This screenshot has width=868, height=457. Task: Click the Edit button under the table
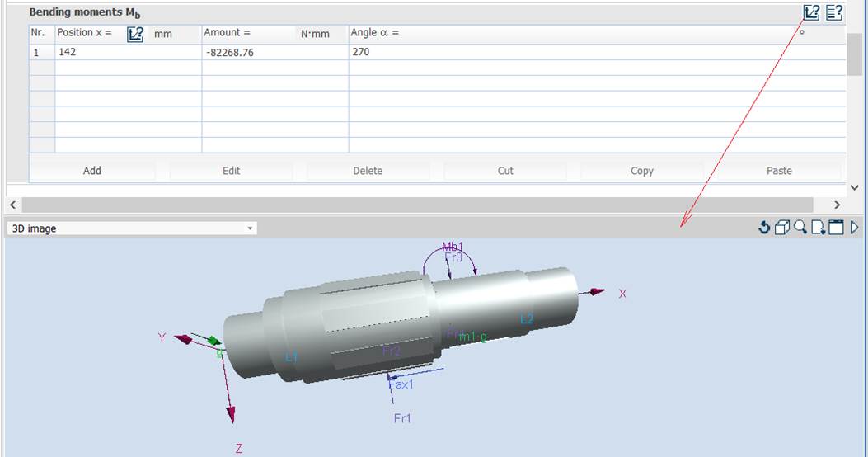click(x=231, y=171)
